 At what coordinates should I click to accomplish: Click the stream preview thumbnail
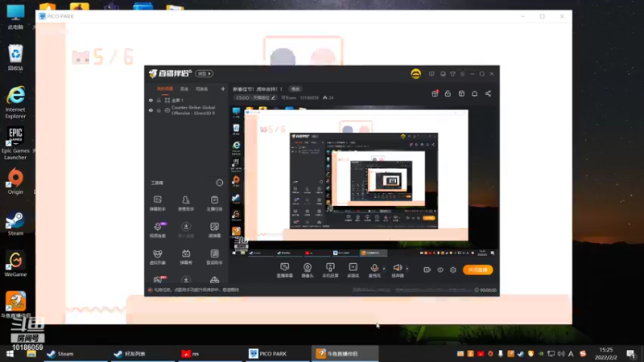365,182
